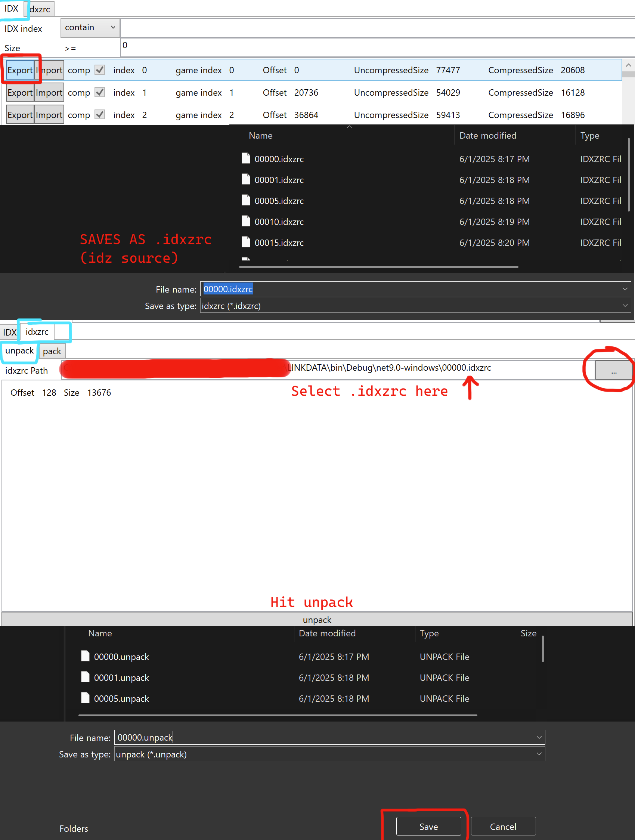635x840 pixels.
Task: Select the Offset 128 Size 13676 row
Action: (61, 393)
